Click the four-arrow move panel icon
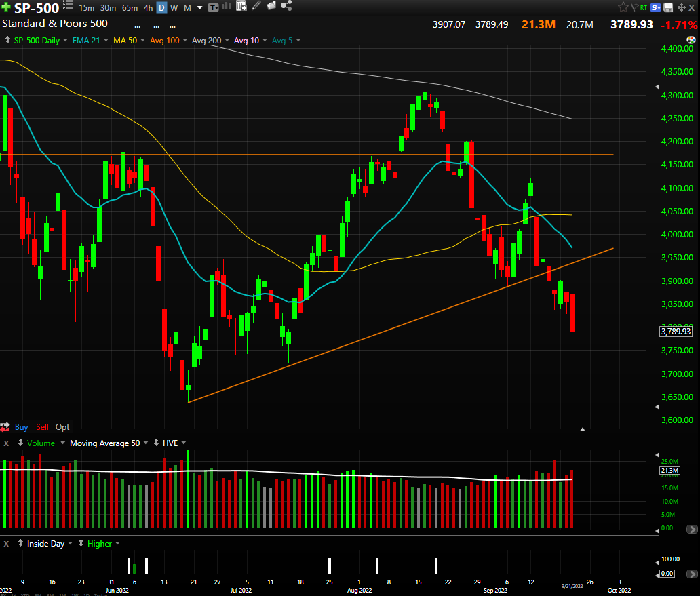The width and height of the screenshot is (700, 596). pos(681,7)
